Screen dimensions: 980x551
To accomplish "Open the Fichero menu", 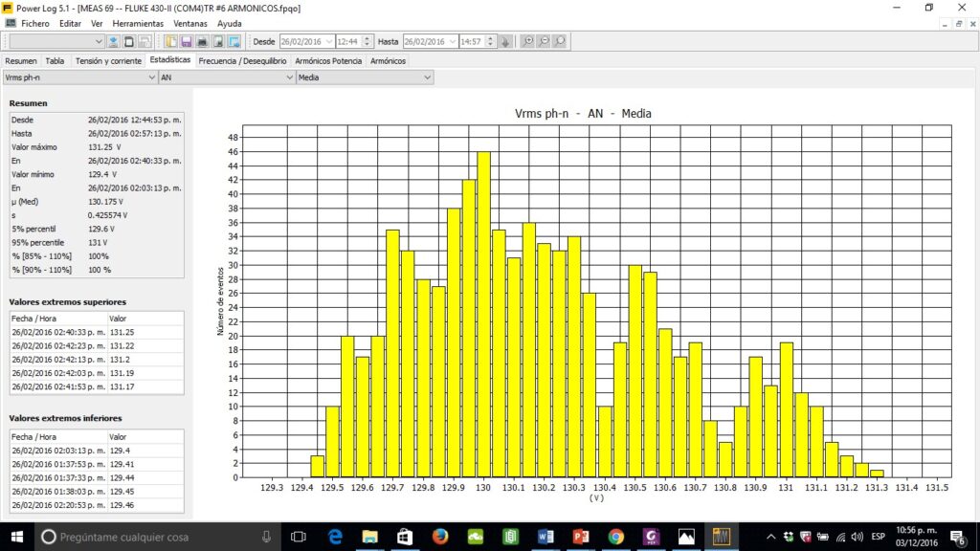I will (35, 23).
